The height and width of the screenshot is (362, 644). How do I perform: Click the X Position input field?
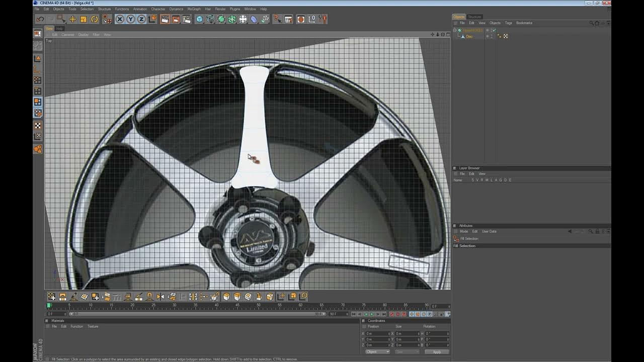[x=377, y=333]
